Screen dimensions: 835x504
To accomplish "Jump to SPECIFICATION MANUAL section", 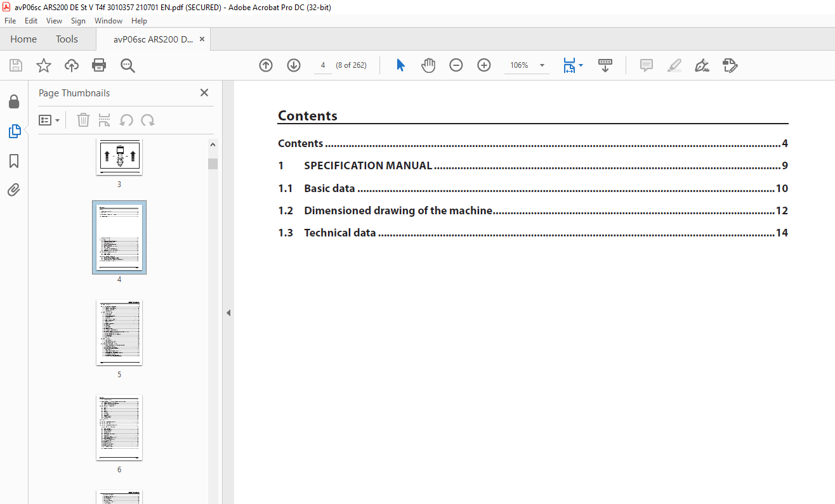I will pyautogui.click(x=533, y=166).
